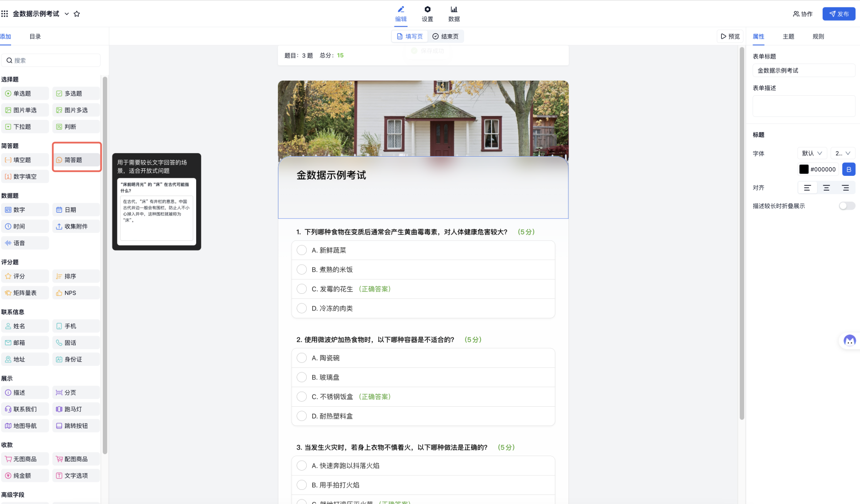This screenshot has width=860, height=504.
Task: Open the font size dropdown
Action: coord(842,153)
